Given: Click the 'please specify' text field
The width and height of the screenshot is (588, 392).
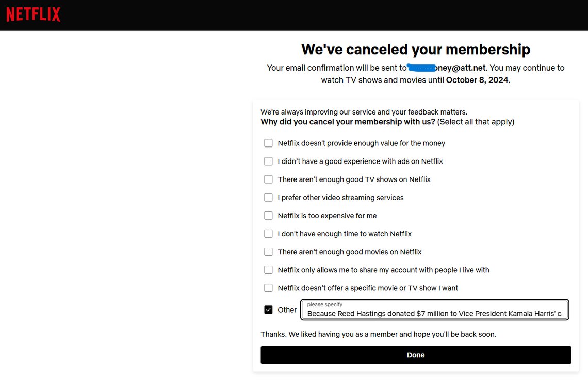Looking at the screenshot, I should (435, 309).
